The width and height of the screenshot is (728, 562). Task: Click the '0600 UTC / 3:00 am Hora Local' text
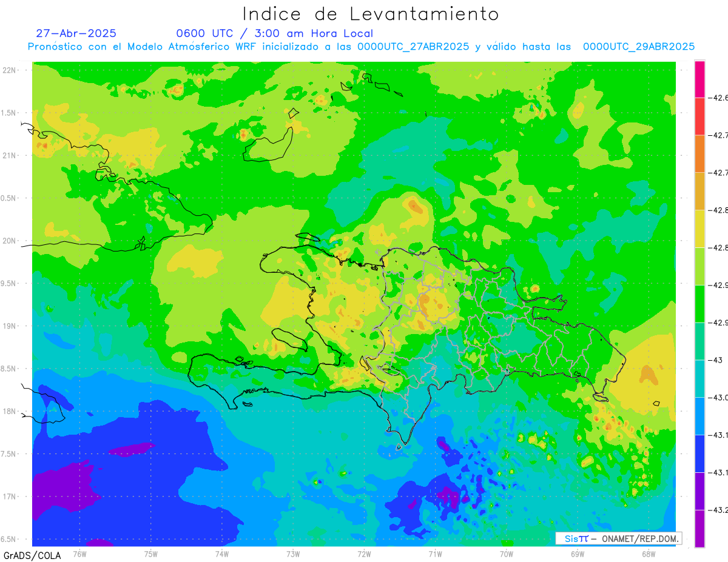275,33
